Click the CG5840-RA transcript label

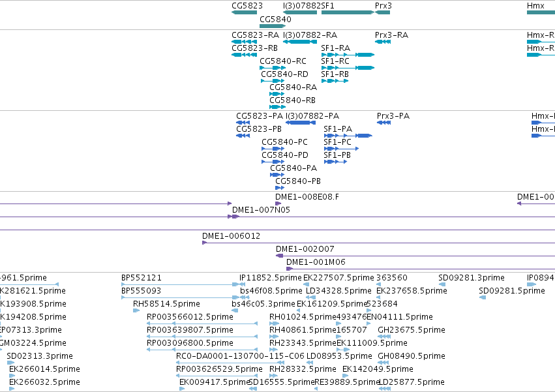293,87
